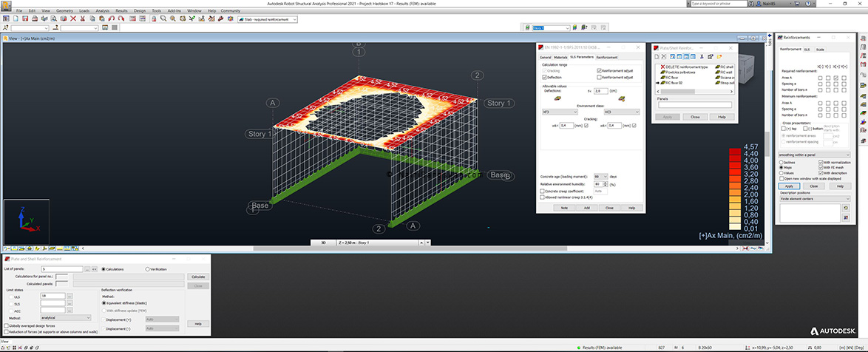Click the Zoom window magnifier icon
This screenshot has height=352, width=868.
tap(163, 18)
